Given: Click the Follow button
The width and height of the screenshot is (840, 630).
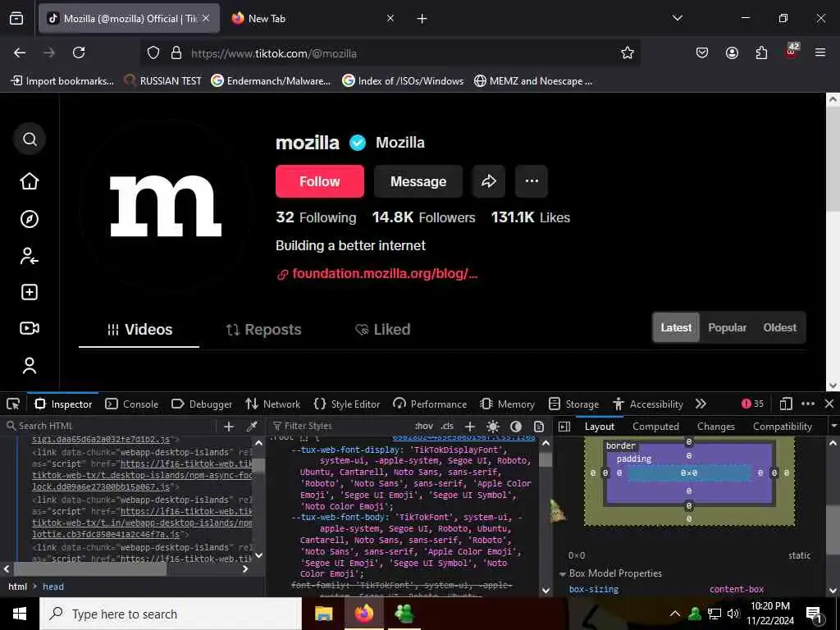Looking at the screenshot, I should coord(320,181).
